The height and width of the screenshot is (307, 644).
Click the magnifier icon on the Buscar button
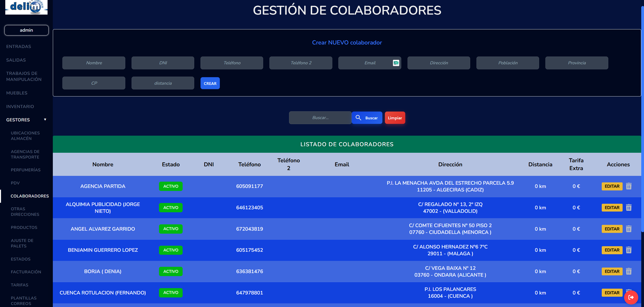click(x=358, y=118)
